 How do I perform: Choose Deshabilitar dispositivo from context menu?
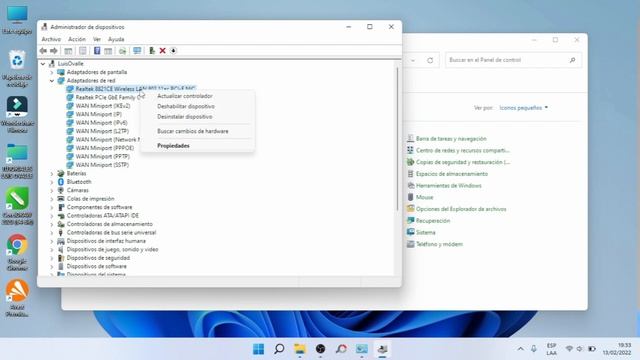point(186,106)
